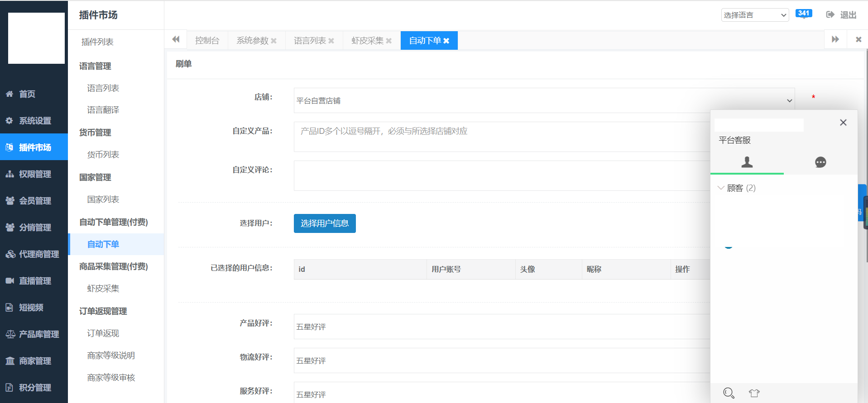Open 直播管理 in the sidebar
Image resolution: width=868 pixels, height=403 pixels.
tap(34, 281)
